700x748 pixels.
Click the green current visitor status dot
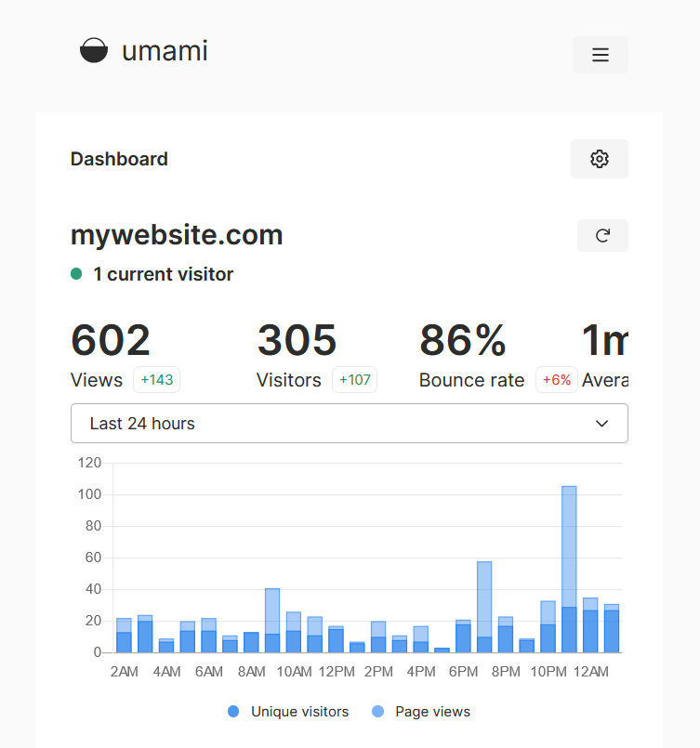click(76, 274)
